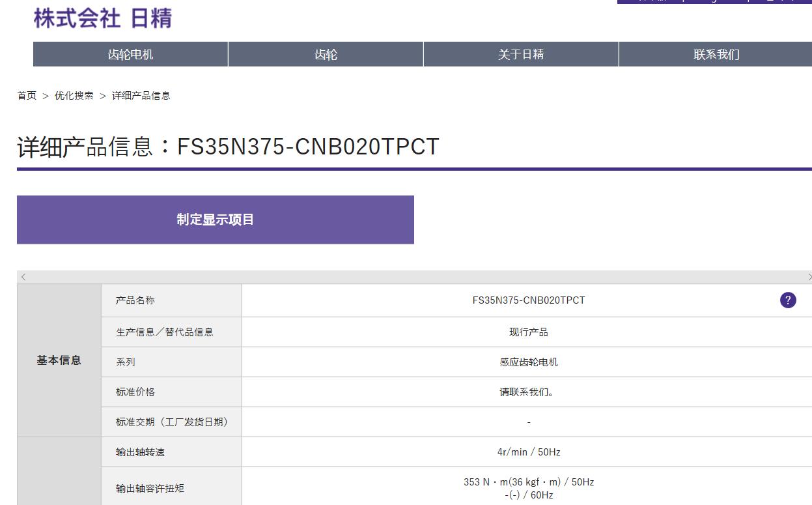Click the 详细产品信息 breadcrumb entry
Viewport: 812px width, 505px height.
coord(140,95)
